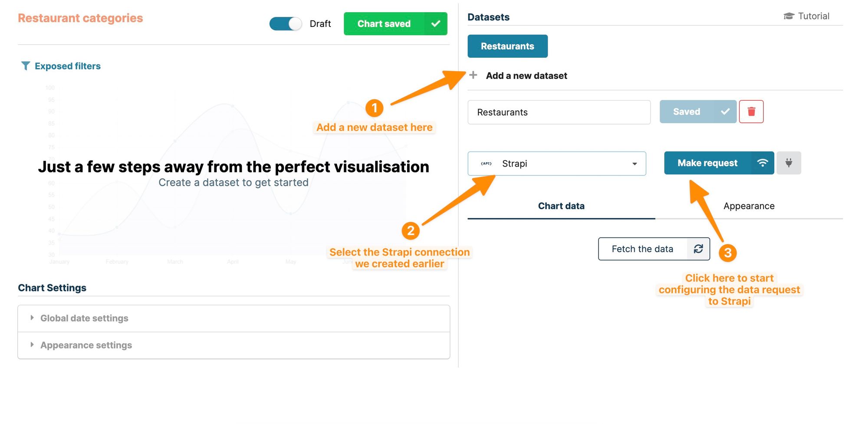Click the checkmark on Chart saved button
Screen dimensions: 868x424
point(436,24)
